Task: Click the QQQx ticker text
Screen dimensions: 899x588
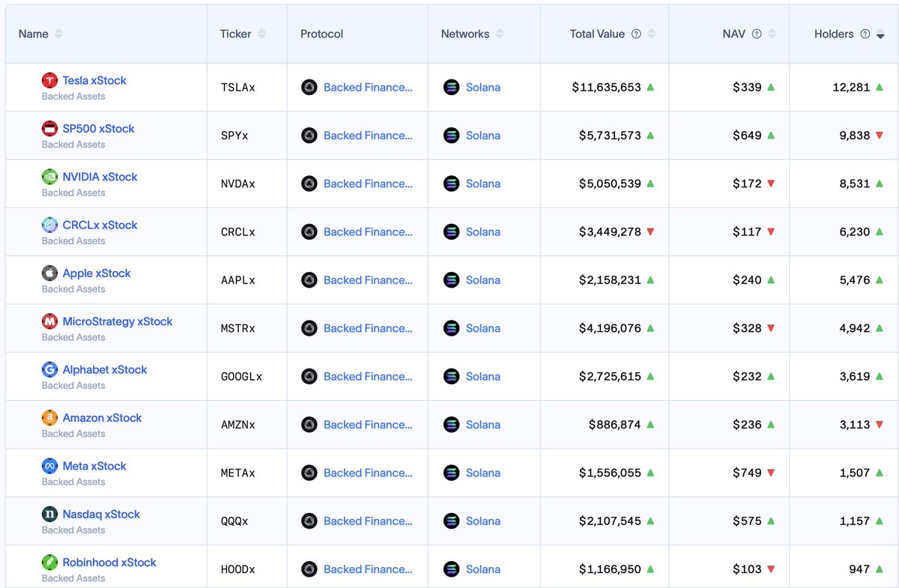Action: point(234,521)
